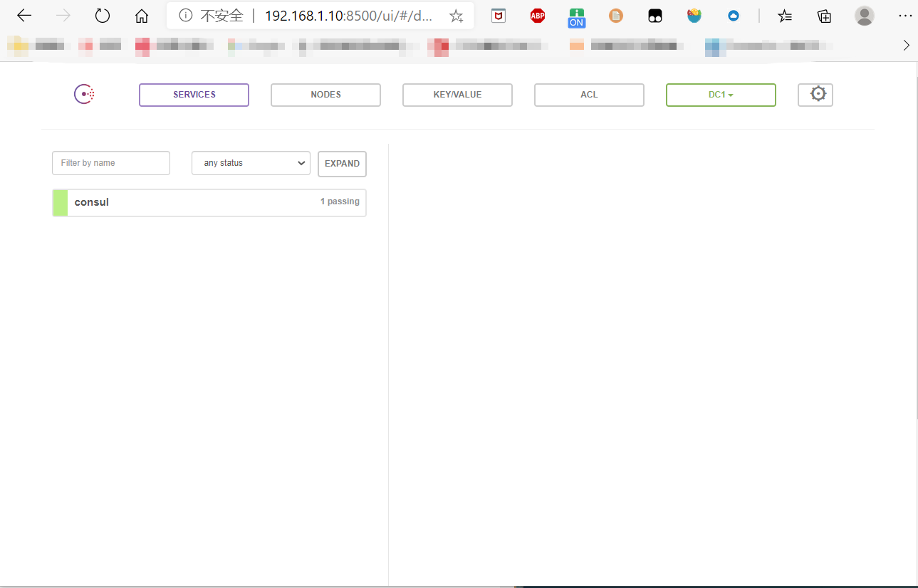The image size is (918, 588).
Task: Open the blue cloud extension icon
Action: pyautogui.click(x=734, y=16)
